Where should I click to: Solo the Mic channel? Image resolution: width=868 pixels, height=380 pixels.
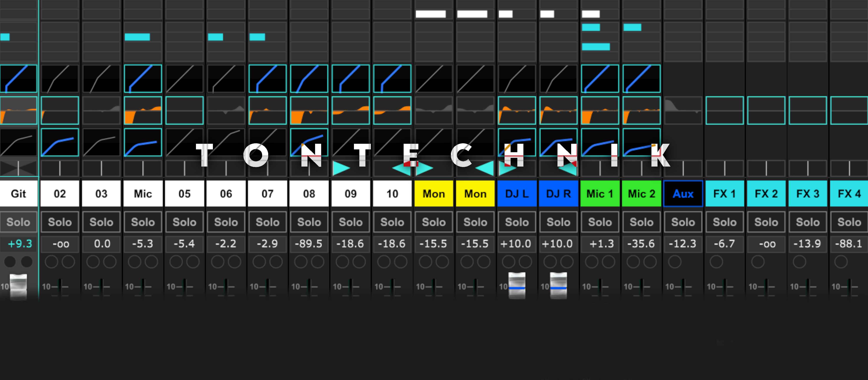143,222
